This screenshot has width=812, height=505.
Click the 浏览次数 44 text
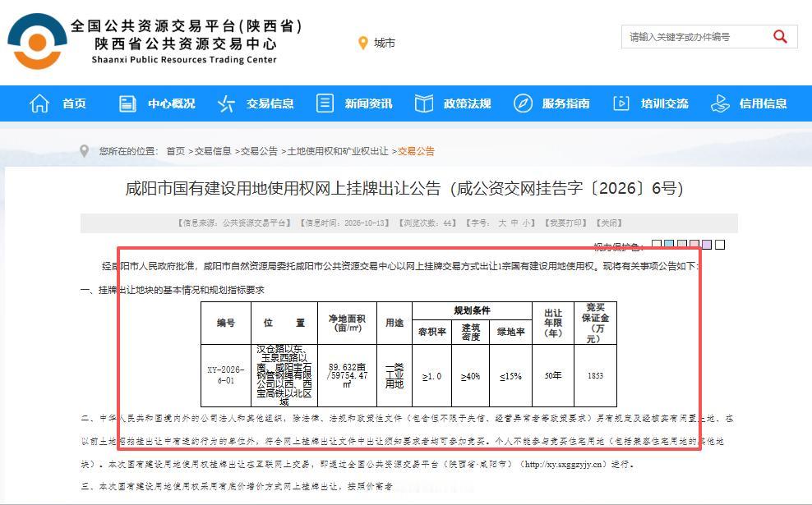click(x=427, y=223)
